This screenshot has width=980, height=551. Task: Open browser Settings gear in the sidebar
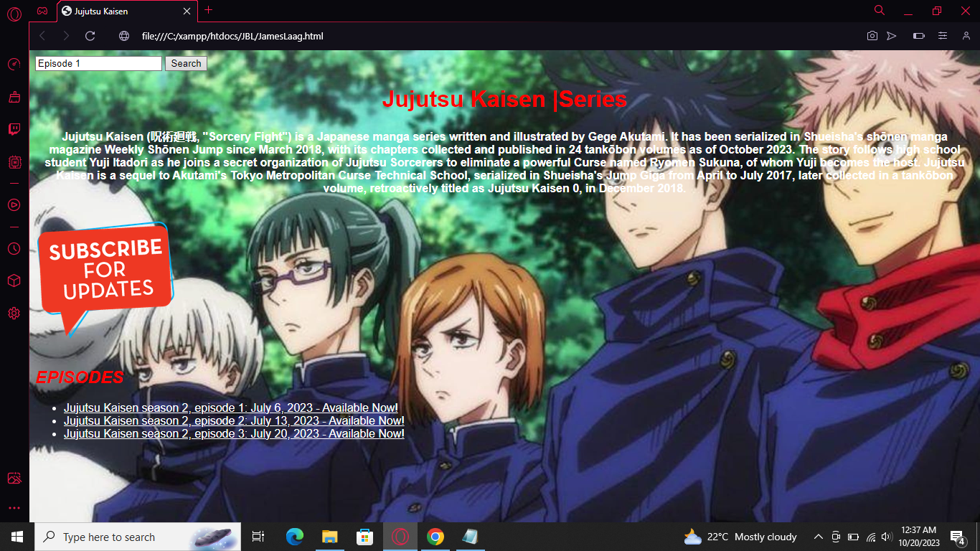[x=14, y=313]
